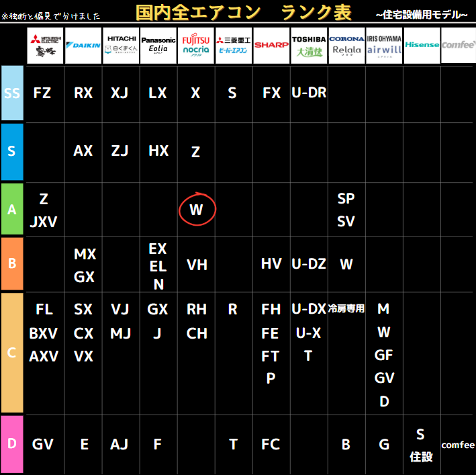
Task: Select the blue S tier label
Action: click(x=12, y=152)
